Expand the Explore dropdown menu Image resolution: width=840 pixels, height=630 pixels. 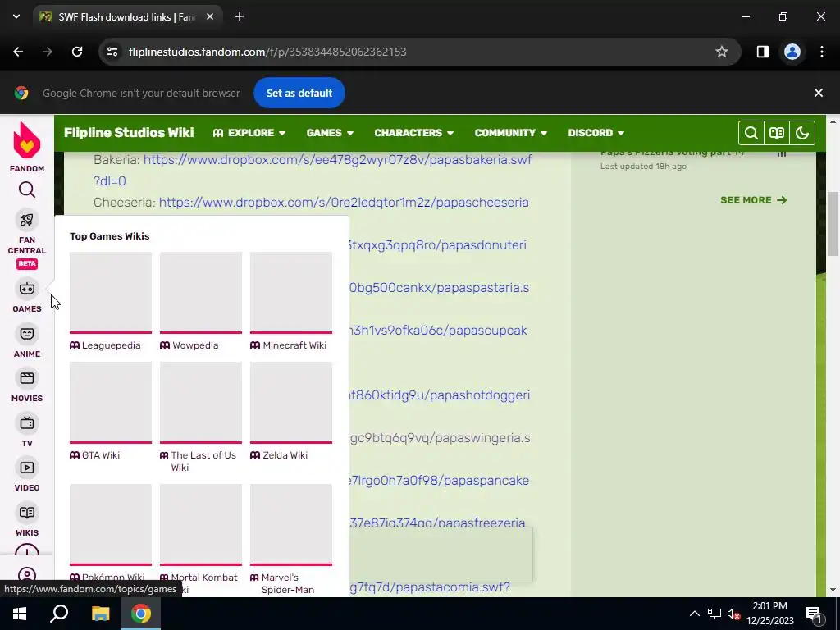click(x=249, y=133)
